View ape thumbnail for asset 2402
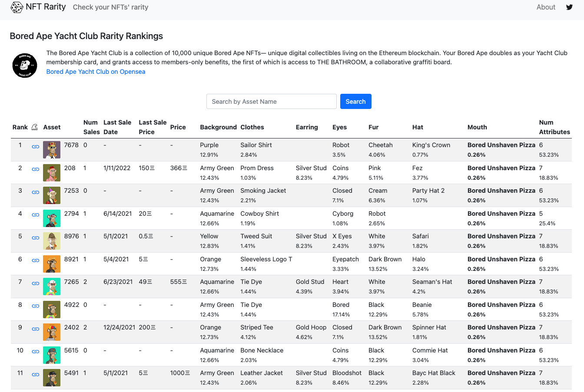This screenshot has width=584, height=392. pos(52,332)
